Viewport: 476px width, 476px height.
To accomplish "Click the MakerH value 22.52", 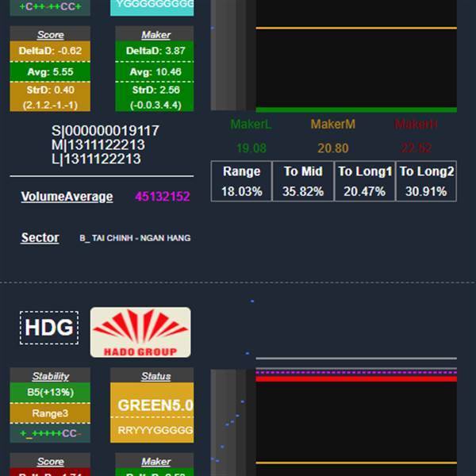I will coord(416,148).
